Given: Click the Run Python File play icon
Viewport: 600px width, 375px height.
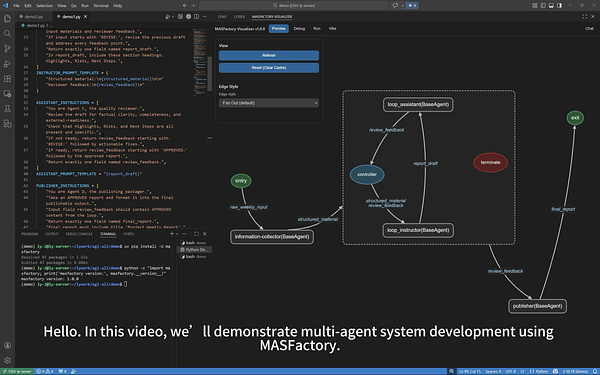Looking at the screenshot, I should 167,17.
